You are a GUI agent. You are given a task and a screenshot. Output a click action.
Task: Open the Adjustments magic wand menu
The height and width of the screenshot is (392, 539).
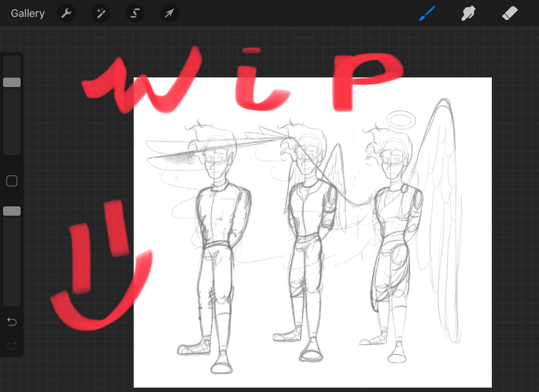coord(100,13)
